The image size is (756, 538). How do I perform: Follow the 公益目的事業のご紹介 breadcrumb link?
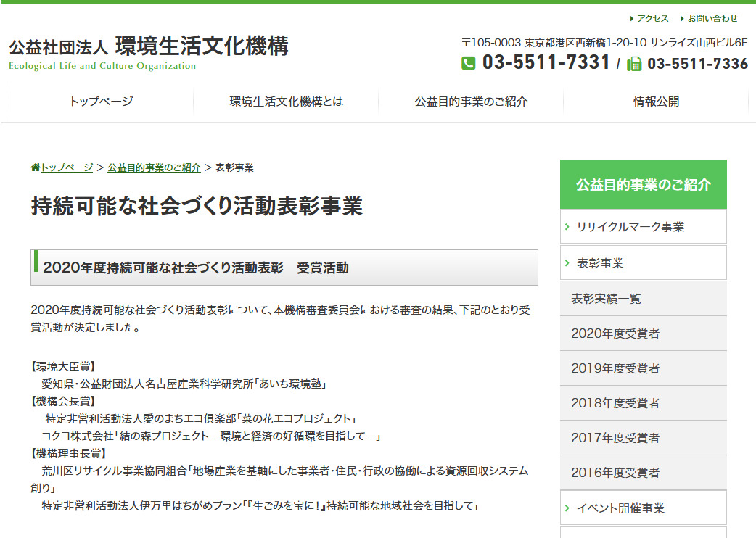click(154, 167)
